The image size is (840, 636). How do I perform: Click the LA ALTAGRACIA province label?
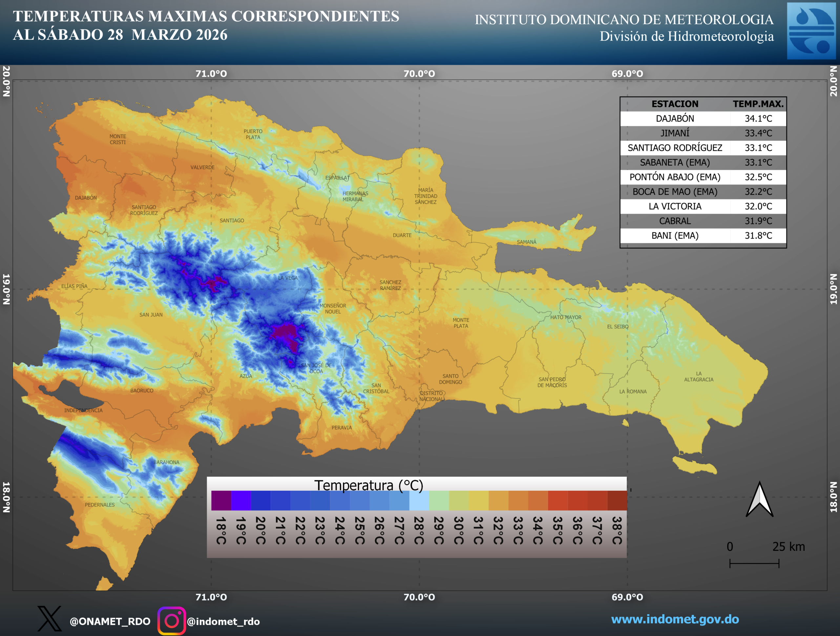pyautogui.click(x=699, y=376)
